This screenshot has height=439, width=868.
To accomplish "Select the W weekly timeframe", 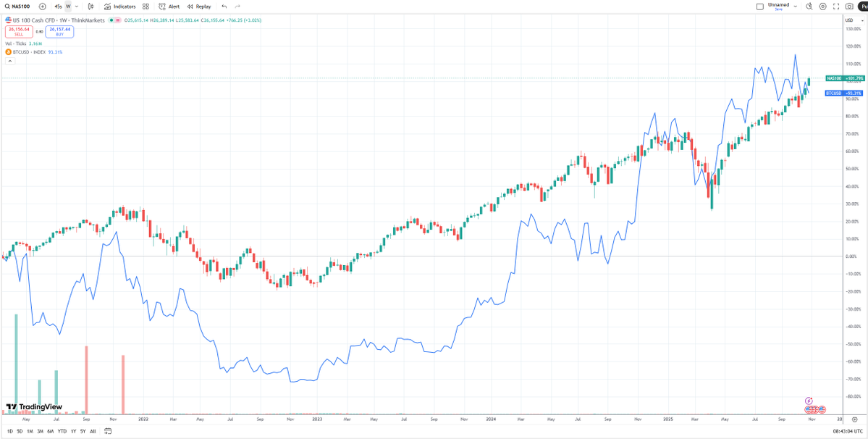I will pyautogui.click(x=68, y=6).
